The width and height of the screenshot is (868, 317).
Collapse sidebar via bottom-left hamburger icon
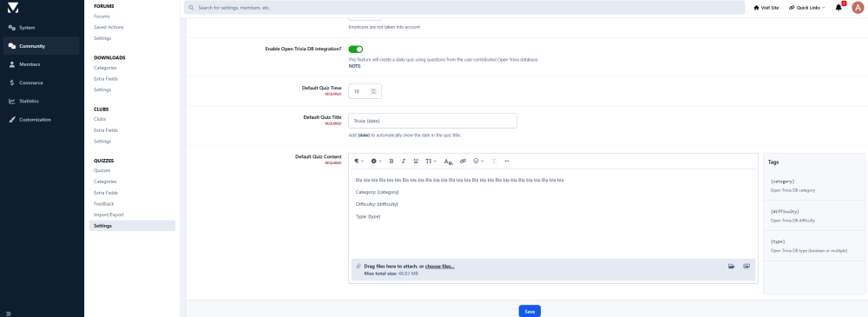(x=9, y=314)
